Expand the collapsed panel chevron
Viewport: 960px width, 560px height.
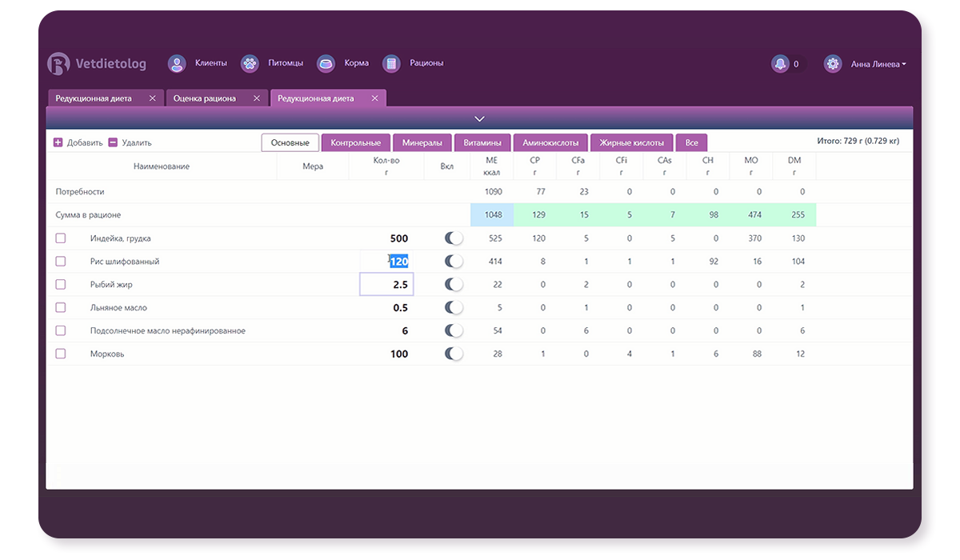[x=479, y=118]
